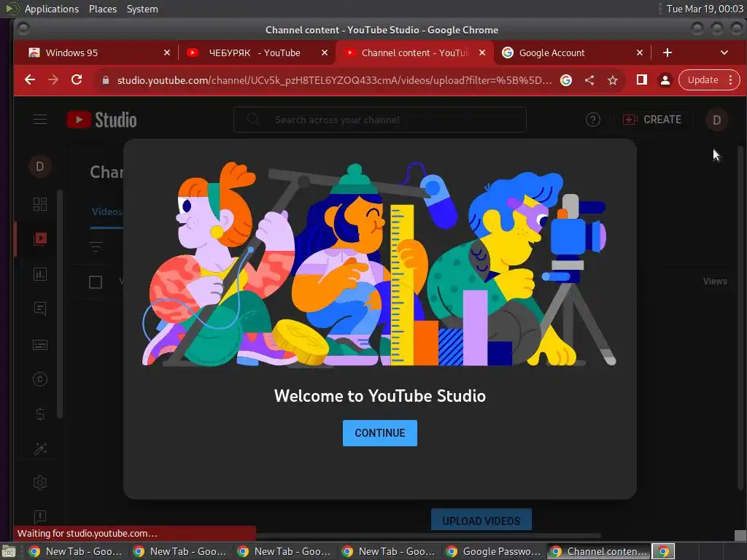Image resolution: width=747 pixels, height=560 pixels.
Task: Open the Chrome profile icon
Action: click(665, 80)
